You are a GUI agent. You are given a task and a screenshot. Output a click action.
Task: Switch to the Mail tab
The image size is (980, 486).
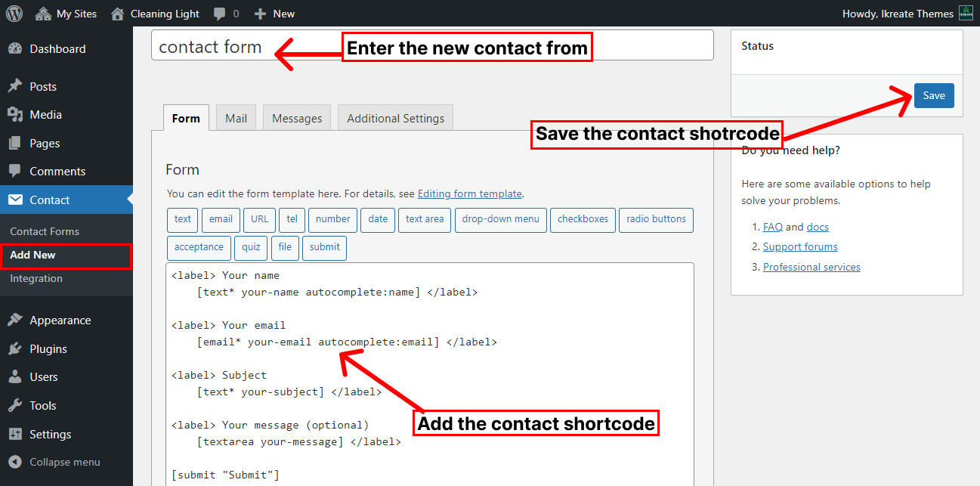236,119
